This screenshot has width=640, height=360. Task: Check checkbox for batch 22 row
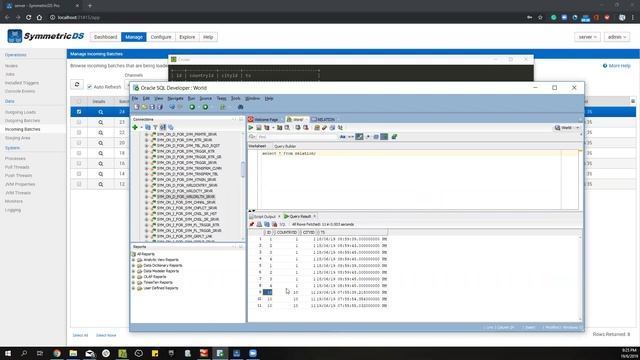pos(79,133)
